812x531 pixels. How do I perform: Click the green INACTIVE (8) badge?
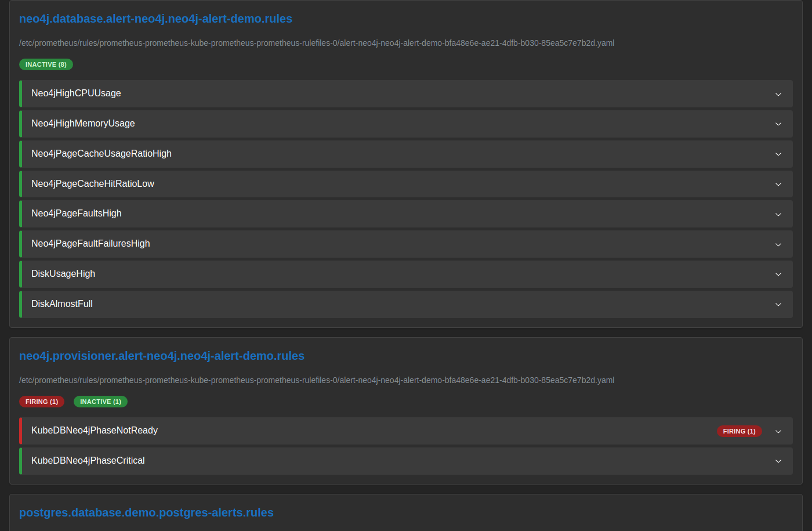(46, 64)
